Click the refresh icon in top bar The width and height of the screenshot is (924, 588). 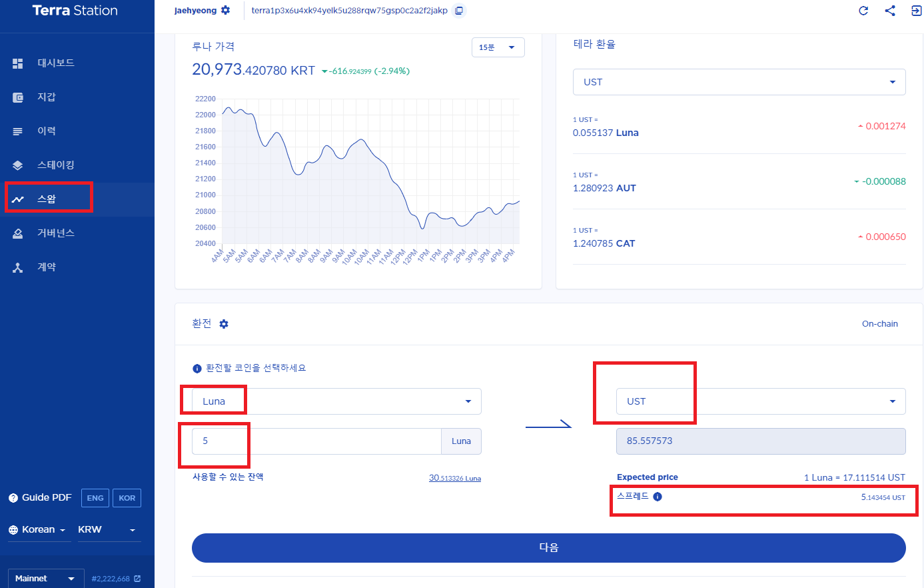point(863,11)
